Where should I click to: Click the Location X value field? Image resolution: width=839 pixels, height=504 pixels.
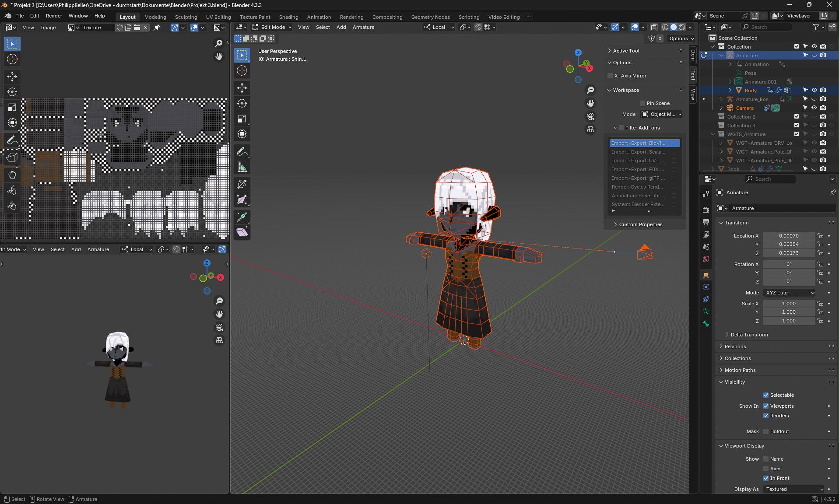[x=789, y=236]
